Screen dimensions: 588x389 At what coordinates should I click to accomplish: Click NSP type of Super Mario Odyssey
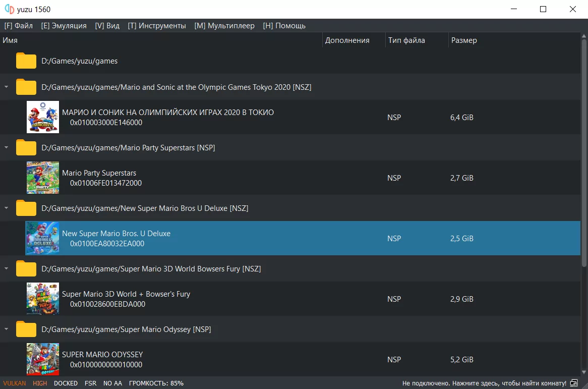(x=394, y=359)
